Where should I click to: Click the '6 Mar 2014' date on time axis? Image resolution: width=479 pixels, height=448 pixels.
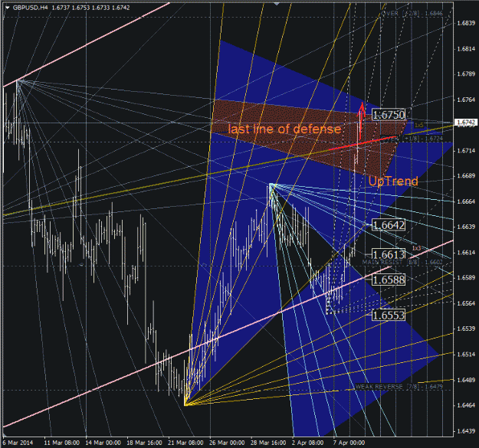[x=18, y=443]
